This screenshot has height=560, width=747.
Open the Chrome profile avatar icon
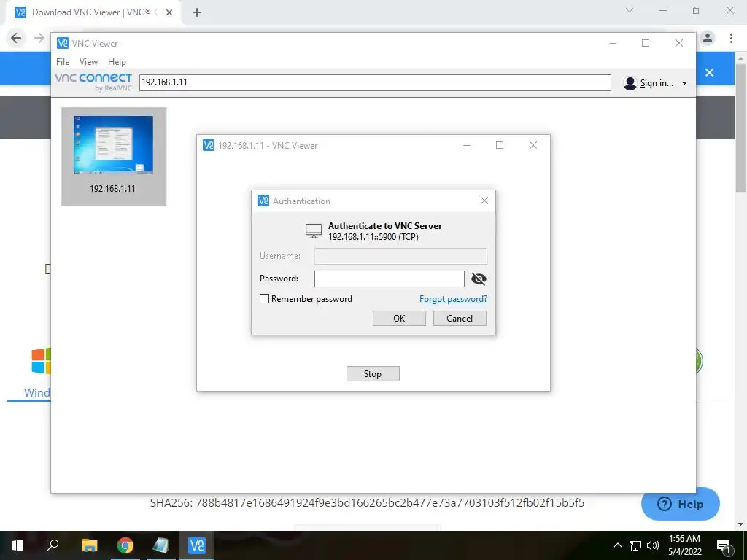point(708,38)
